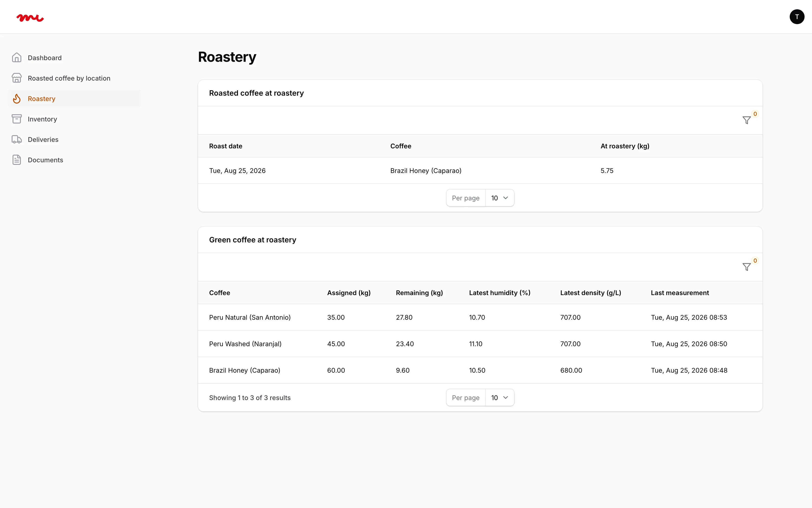This screenshot has height=508, width=812.
Task: Select the Peru Natural (San Antonio) row
Action: tap(480, 318)
